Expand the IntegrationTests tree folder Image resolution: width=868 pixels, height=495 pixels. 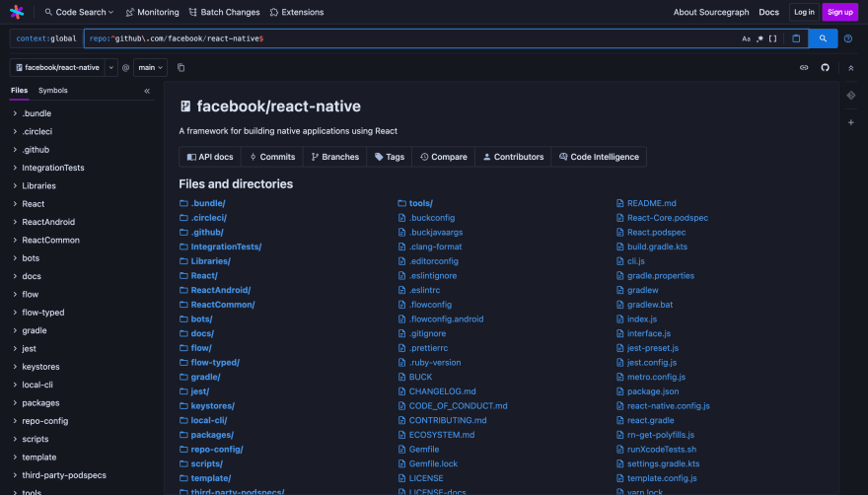point(15,168)
